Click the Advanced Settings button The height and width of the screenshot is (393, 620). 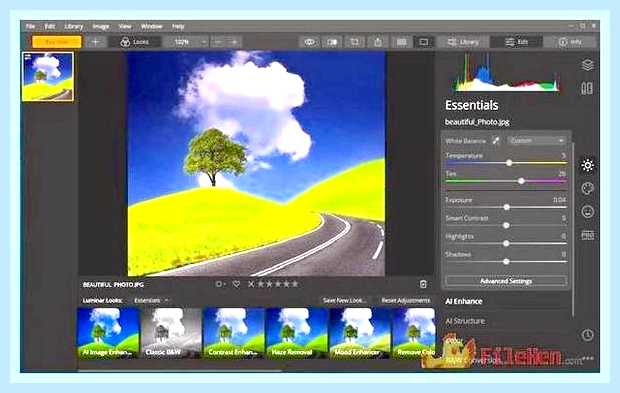click(506, 281)
